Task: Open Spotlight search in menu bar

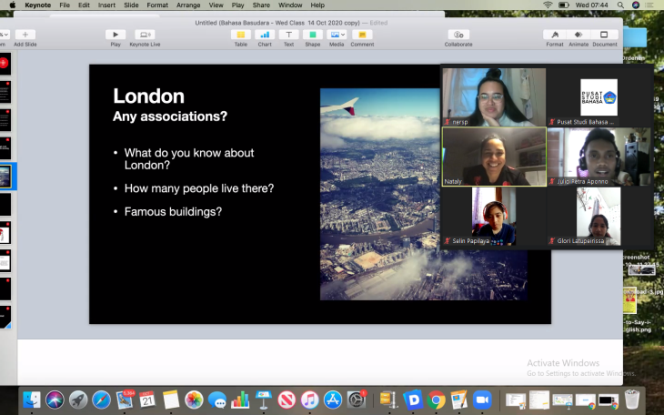Action: click(x=620, y=5)
